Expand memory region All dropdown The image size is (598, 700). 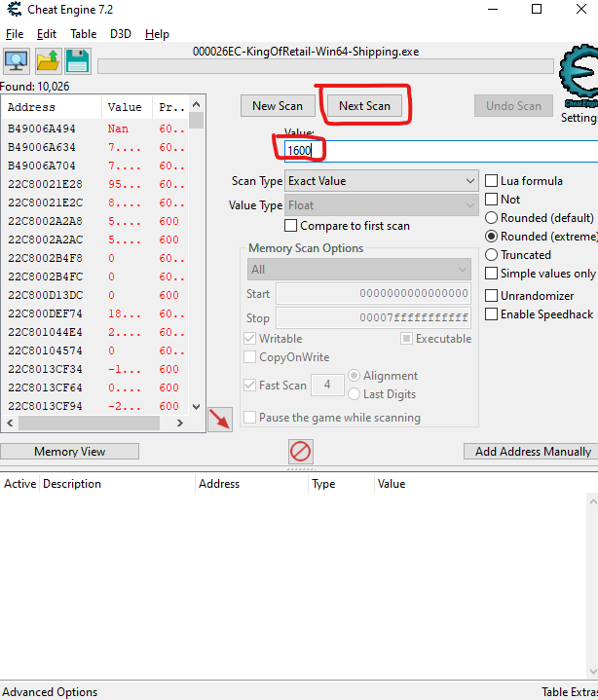tap(359, 269)
